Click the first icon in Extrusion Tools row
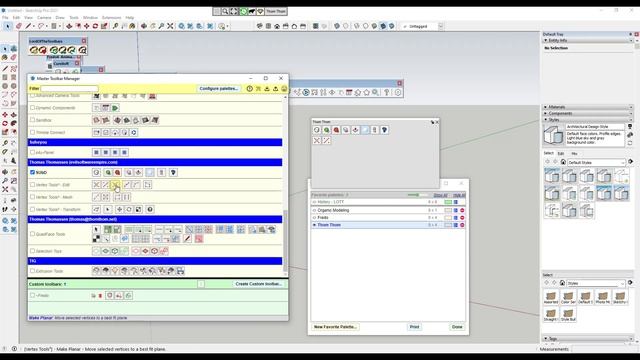 click(96, 271)
